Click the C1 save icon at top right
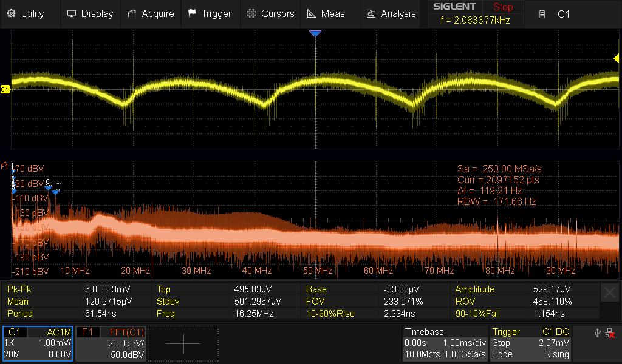The image size is (622, 364). (542, 14)
